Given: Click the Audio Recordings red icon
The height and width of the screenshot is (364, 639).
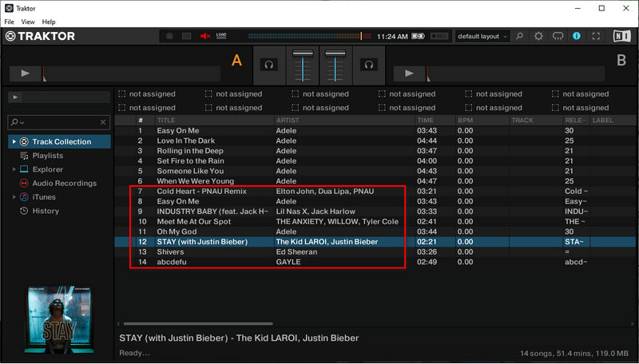Looking at the screenshot, I should (x=24, y=184).
